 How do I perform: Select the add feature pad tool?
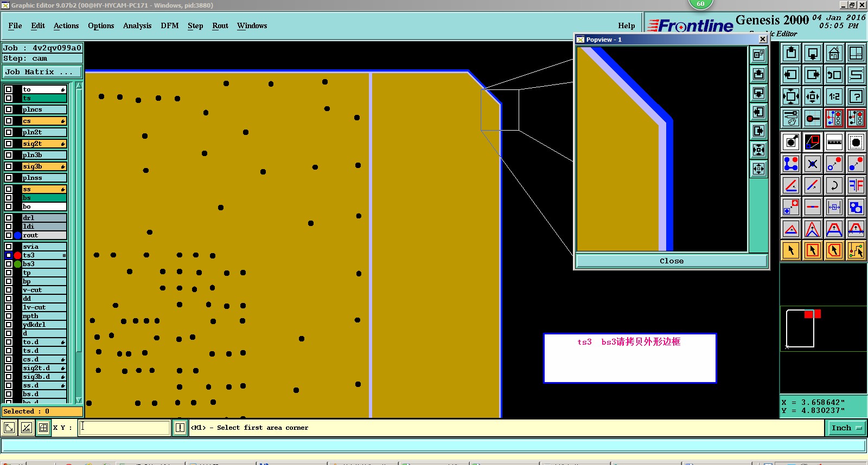click(x=791, y=142)
